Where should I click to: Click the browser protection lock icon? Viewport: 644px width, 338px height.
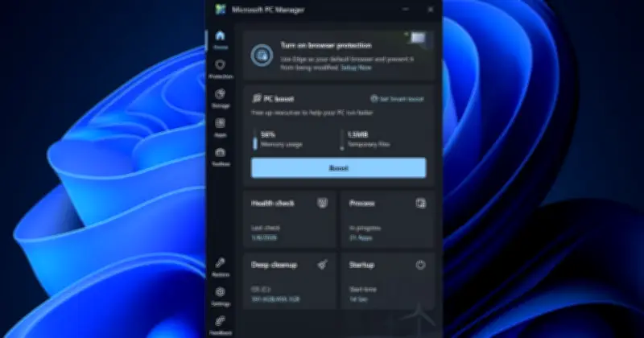260,56
